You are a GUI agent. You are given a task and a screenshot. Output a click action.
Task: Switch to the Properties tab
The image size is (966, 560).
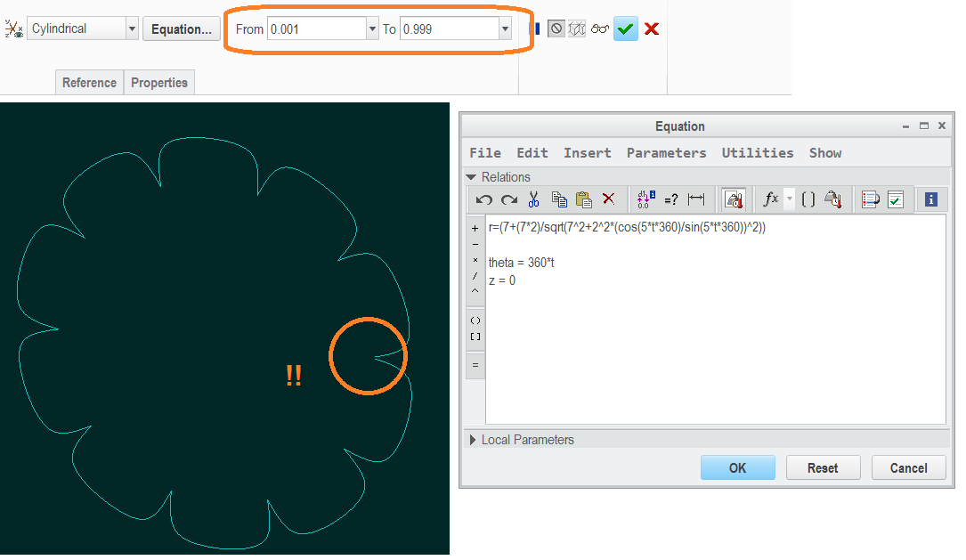click(x=159, y=83)
